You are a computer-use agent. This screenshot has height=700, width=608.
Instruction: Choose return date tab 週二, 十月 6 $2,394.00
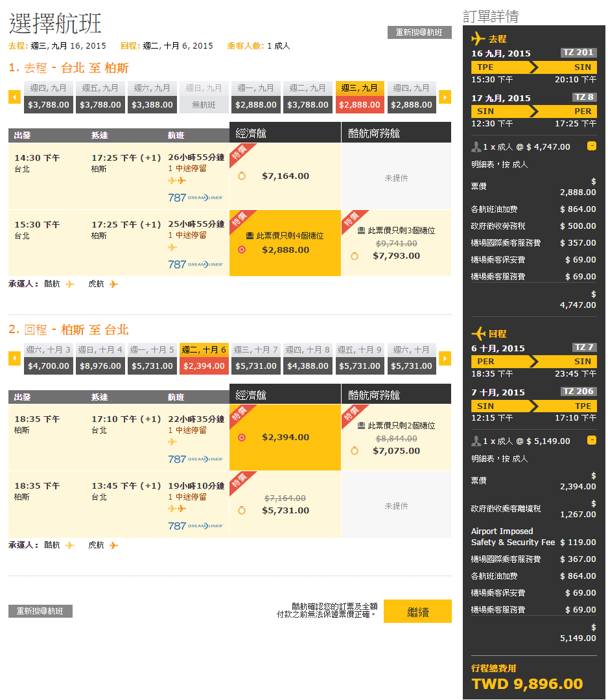click(x=204, y=358)
